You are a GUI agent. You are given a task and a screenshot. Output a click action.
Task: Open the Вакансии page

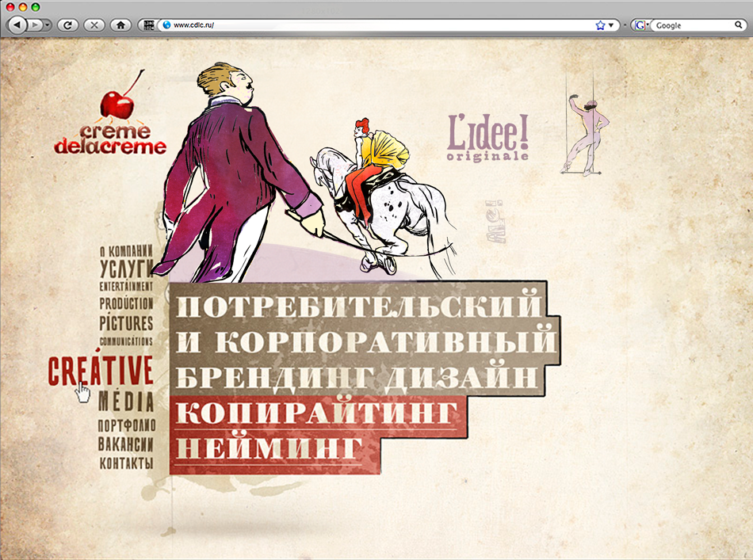[126, 444]
